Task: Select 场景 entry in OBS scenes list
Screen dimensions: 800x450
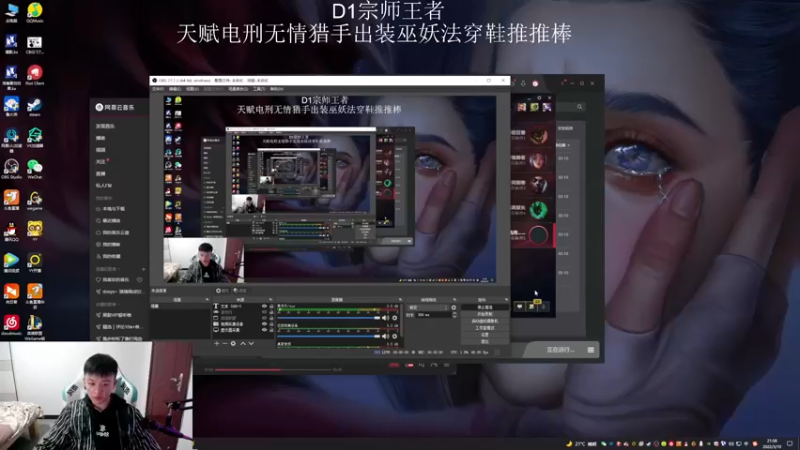Action: click(180, 306)
